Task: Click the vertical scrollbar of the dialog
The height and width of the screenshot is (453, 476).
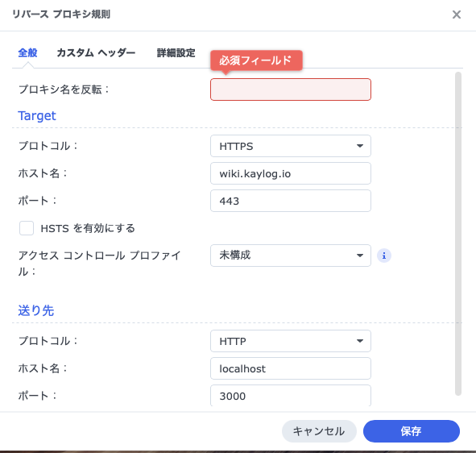Action: pyautogui.click(x=458, y=234)
